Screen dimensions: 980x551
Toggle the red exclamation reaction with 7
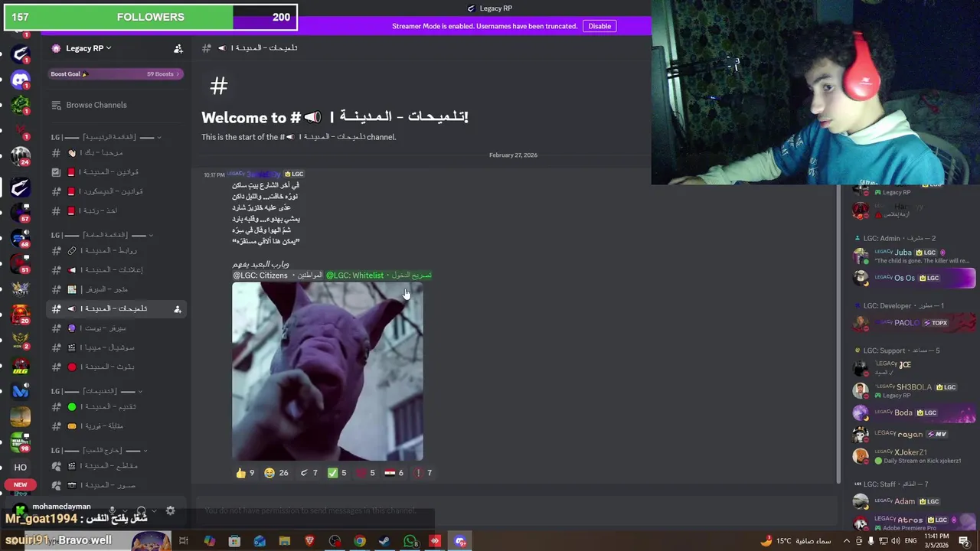click(423, 473)
